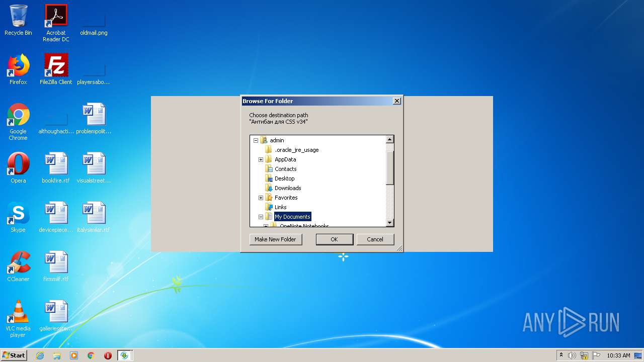This screenshot has height=362, width=644.
Task: Select the Contacts folder
Action: (x=285, y=169)
